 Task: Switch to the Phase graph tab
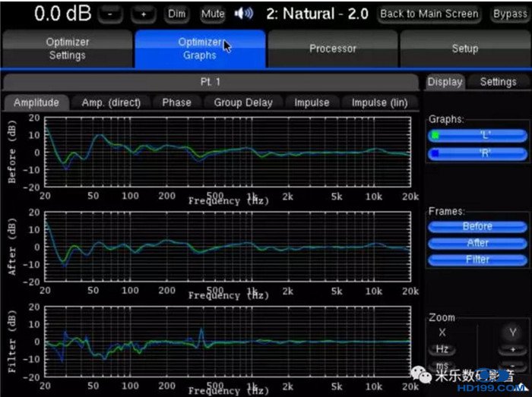176,102
